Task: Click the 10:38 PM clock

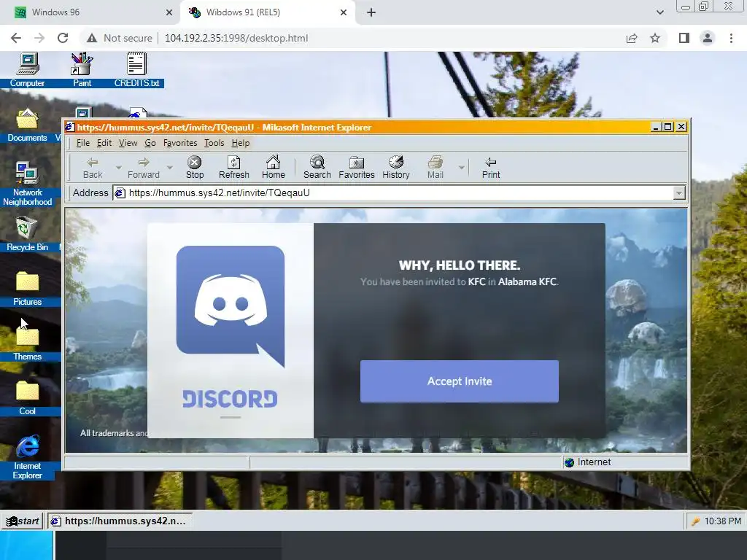Action: [722, 521]
